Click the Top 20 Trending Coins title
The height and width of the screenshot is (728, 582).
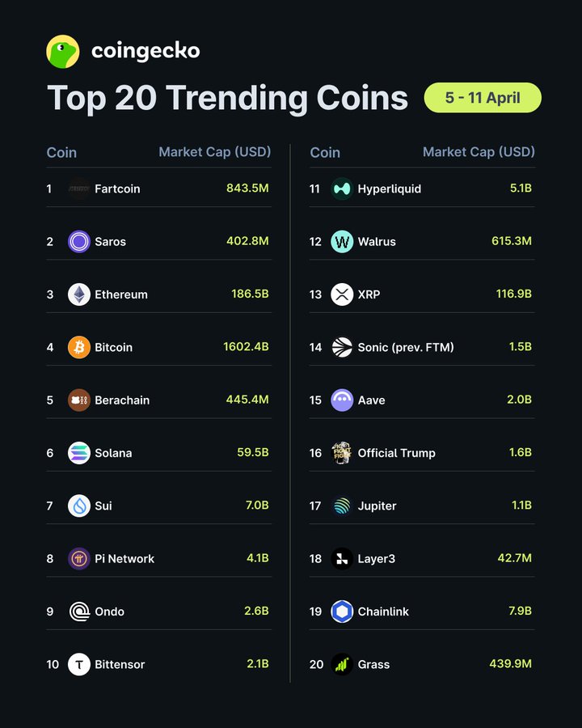click(227, 98)
